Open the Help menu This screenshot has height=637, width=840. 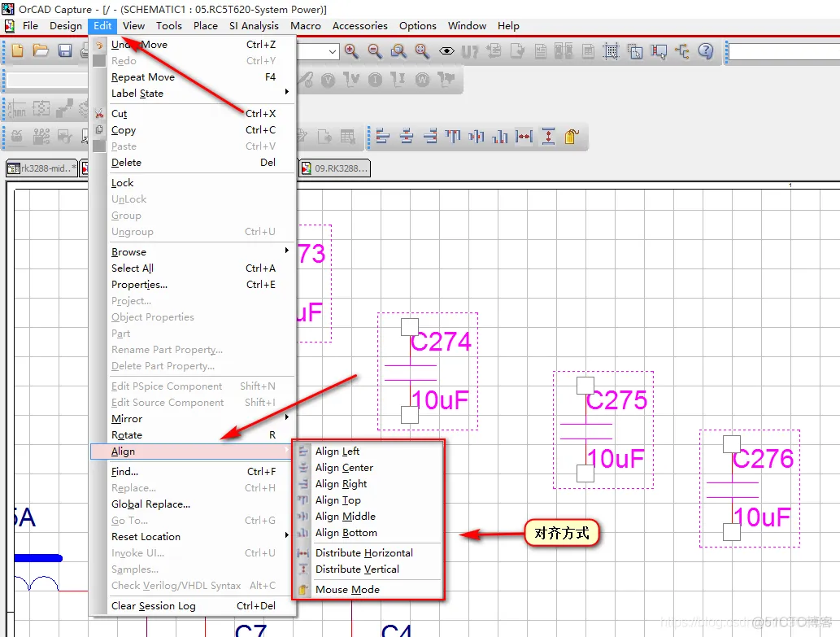508,26
